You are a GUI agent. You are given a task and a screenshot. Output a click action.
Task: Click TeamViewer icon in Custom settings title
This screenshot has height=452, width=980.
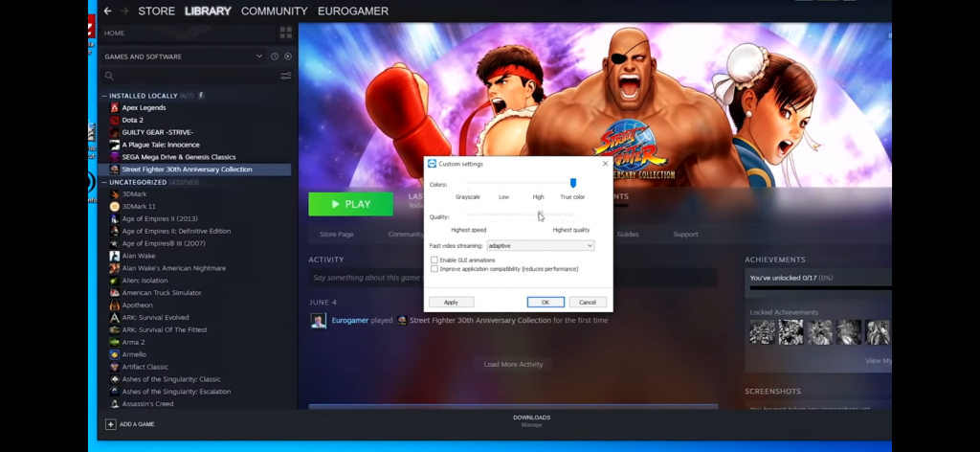(432, 164)
